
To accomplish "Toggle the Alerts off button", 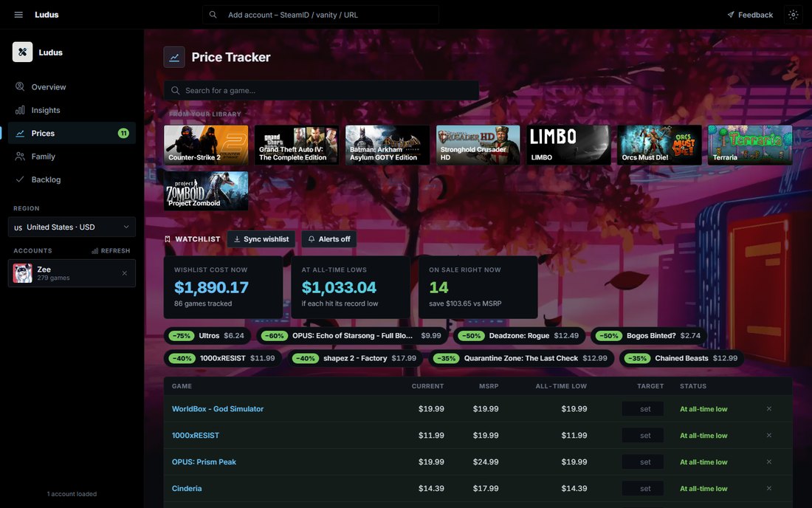I will pyautogui.click(x=328, y=239).
